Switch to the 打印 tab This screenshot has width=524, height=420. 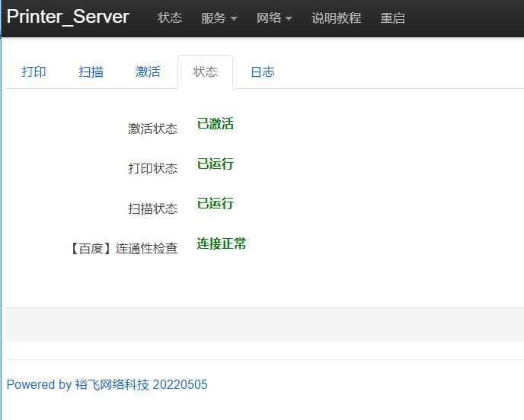pyautogui.click(x=34, y=72)
